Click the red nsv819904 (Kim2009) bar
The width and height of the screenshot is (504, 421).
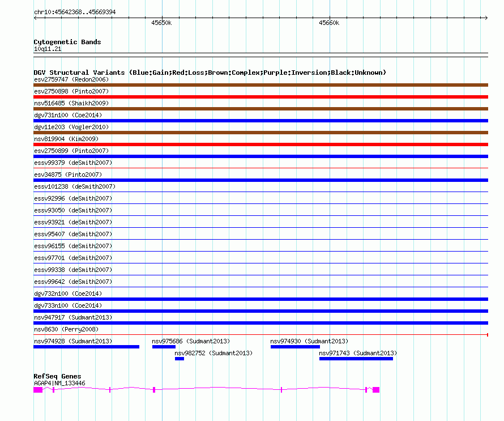(x=260, y=144)
